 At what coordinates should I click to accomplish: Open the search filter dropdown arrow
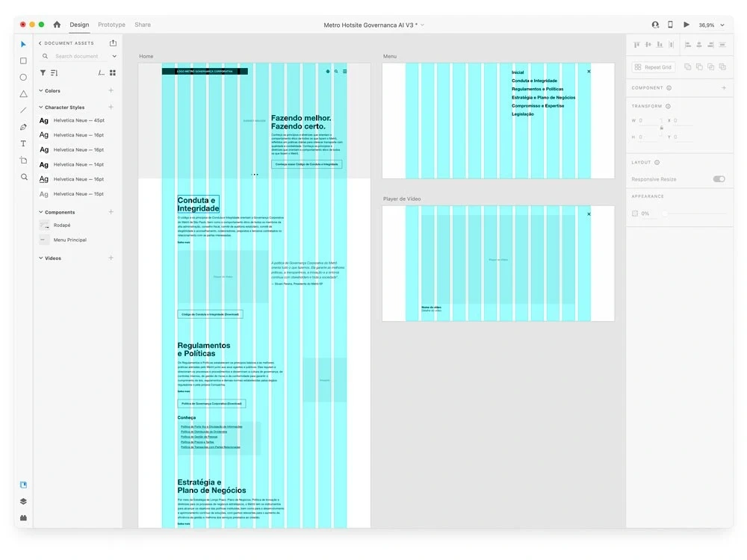(114, 56)
